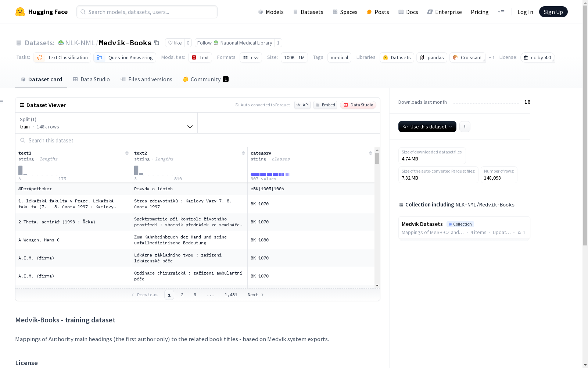The height and width of the screenshot is (368, 588).
Task: Click the 'Pravda o lécích' cell
Action: pyautogui.click(x=189, y=189)
